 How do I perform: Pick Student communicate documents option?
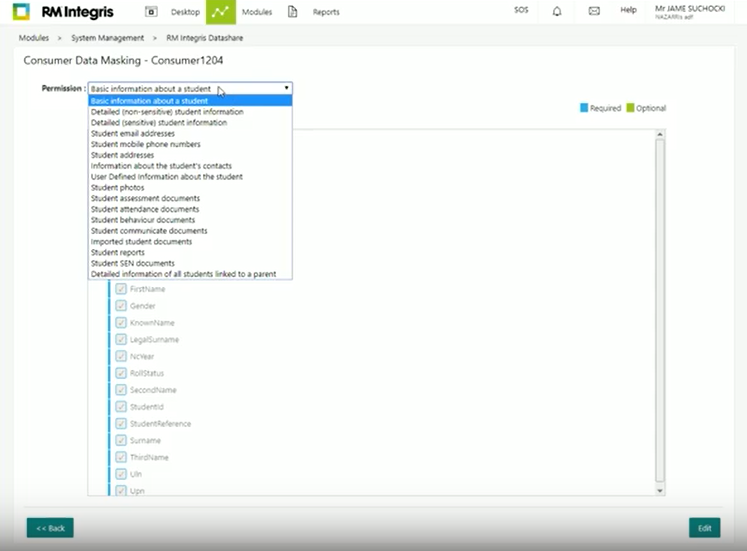click(x=190, y=230)
